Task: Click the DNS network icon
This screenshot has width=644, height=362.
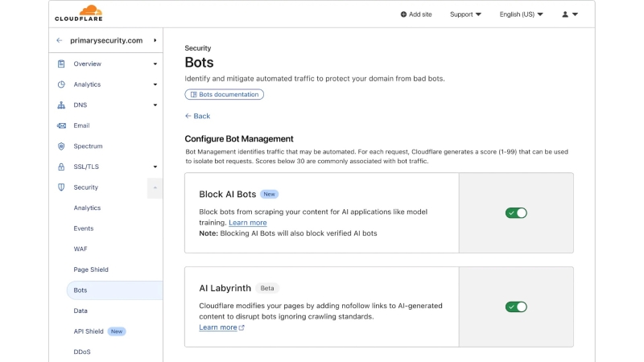Action: [61, 105]
